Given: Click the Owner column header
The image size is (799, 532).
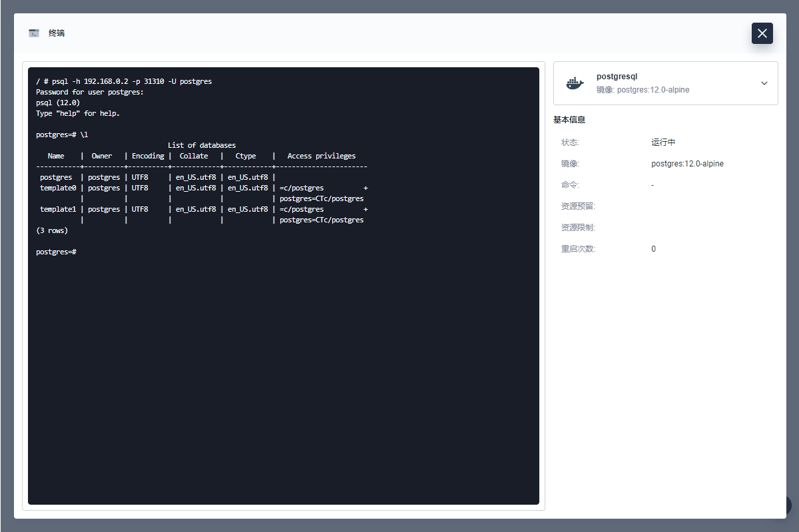Looking at the screenshot, I should click(102, 156).
